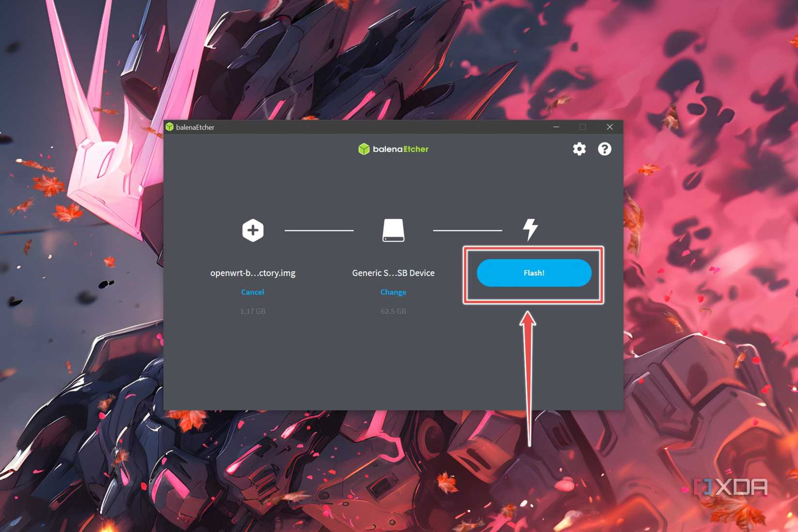Click the drive target icon

coord(393,230)
